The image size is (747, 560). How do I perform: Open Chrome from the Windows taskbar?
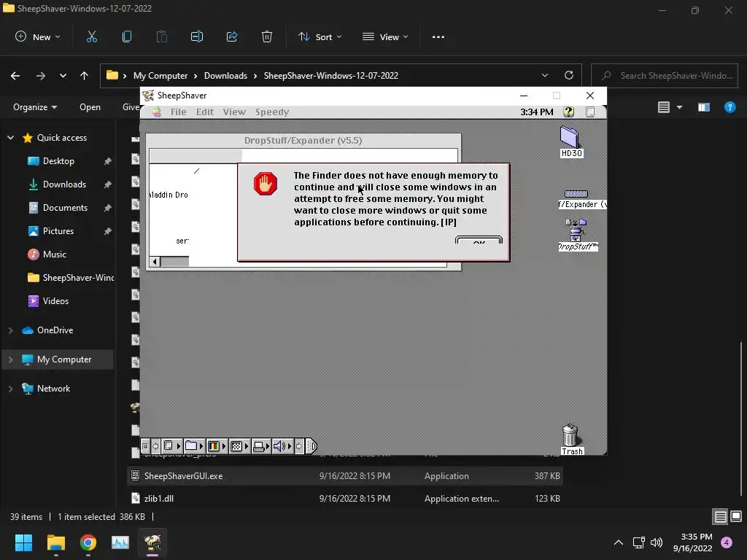(x=88, y=542)
